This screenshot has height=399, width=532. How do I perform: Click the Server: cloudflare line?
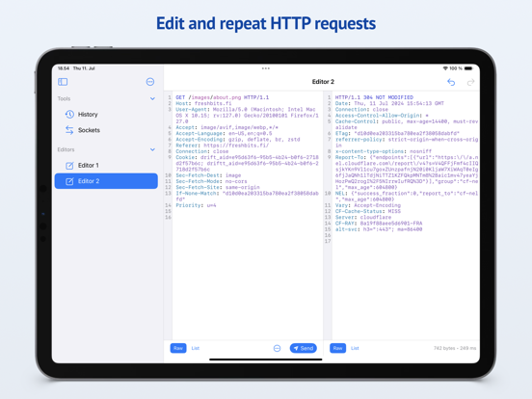[x=363, y=217]
